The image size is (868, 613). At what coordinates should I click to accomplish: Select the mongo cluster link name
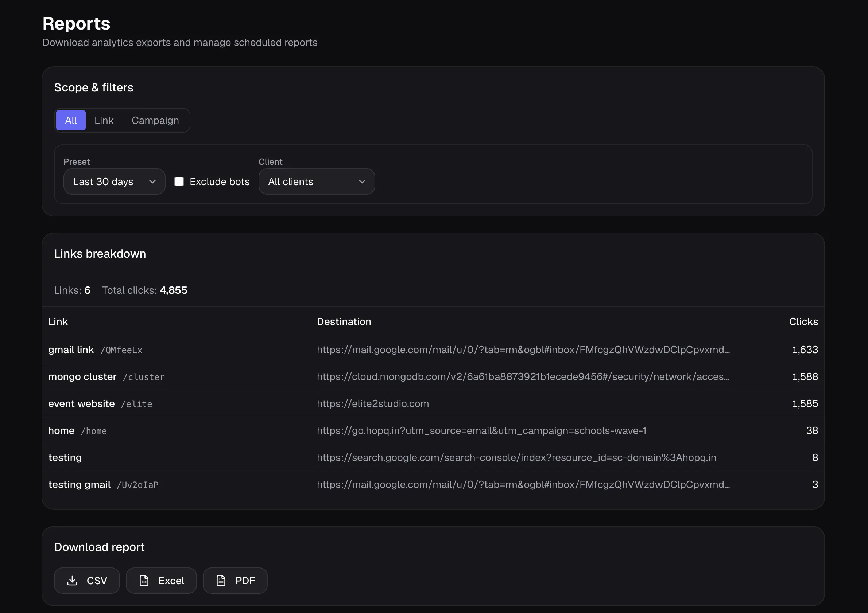[82, 377]
